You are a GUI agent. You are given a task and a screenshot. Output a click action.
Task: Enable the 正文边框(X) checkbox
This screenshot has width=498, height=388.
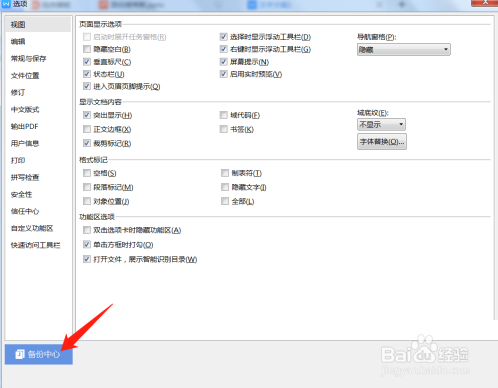point(87,129)
